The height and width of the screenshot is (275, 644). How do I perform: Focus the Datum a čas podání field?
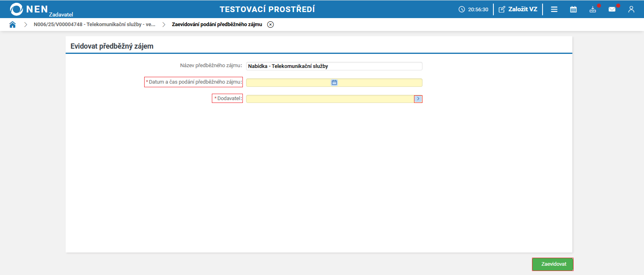[334, 82]
